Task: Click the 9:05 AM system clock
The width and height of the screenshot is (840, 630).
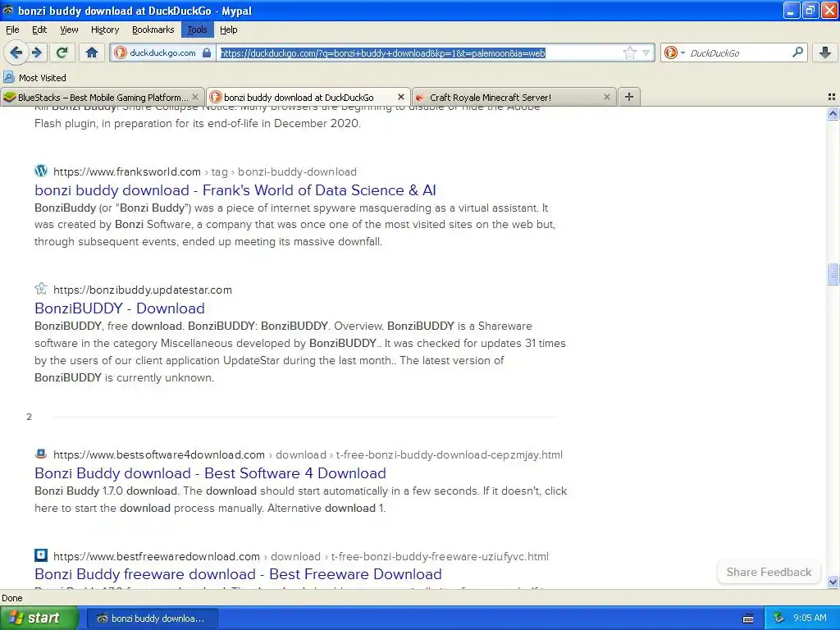Action: coord(810,618)
